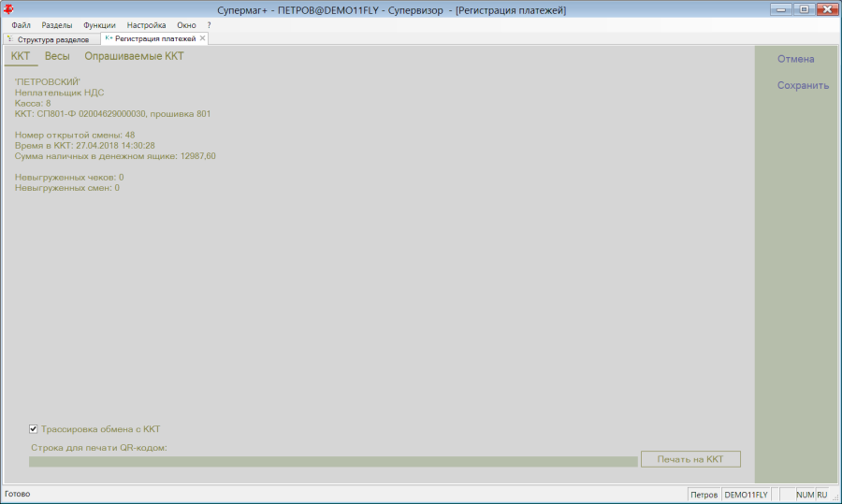Open the Файл menu

[x=21, y=25]
